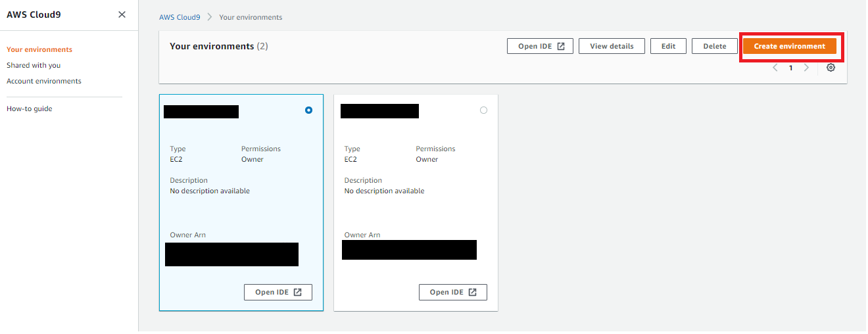Click 'No description available' in the second card

(385, 191)
